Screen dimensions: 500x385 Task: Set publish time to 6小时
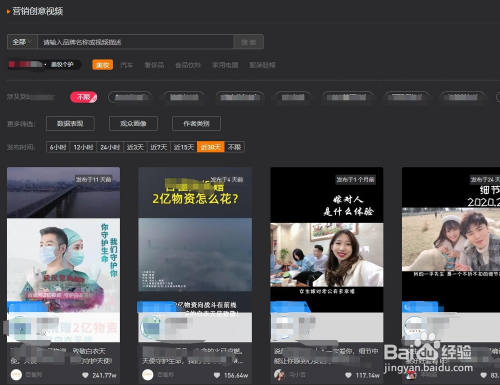click(58, 147)
